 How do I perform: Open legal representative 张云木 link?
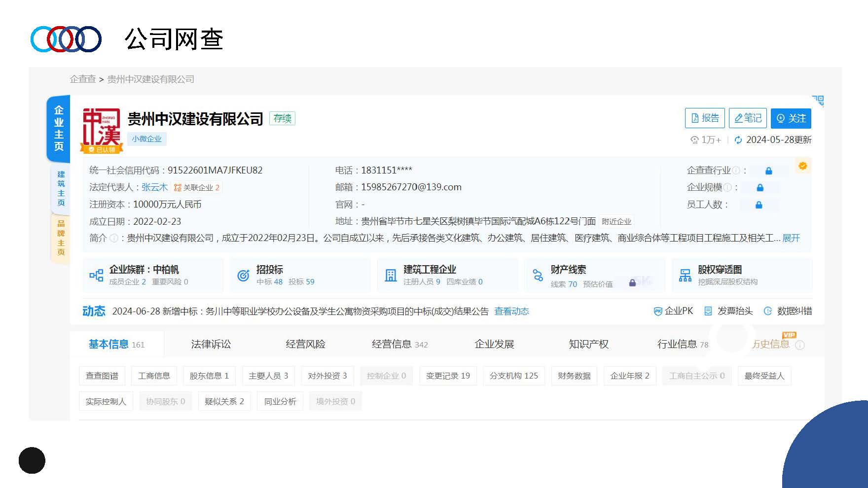coord(154,187)
